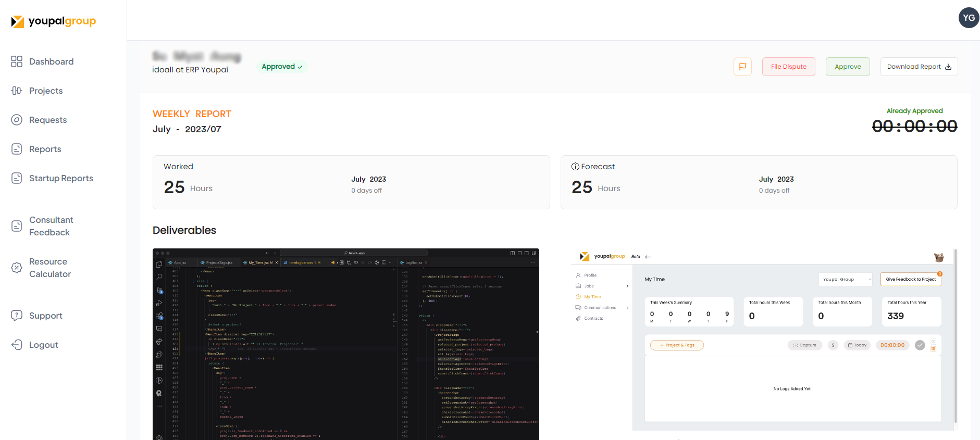Click the Projects sidebar icon
Viewport: 980px width, 440px height.
tap(17, 91)
